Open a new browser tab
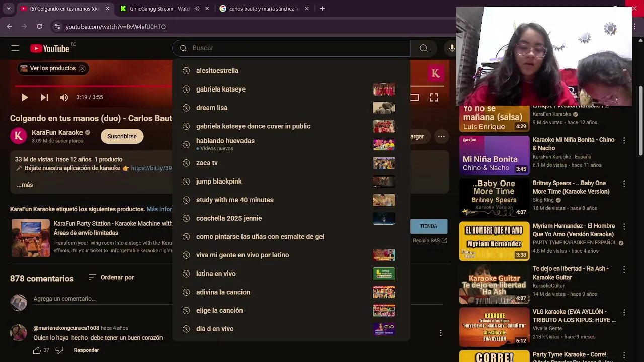 pos(322,9)
